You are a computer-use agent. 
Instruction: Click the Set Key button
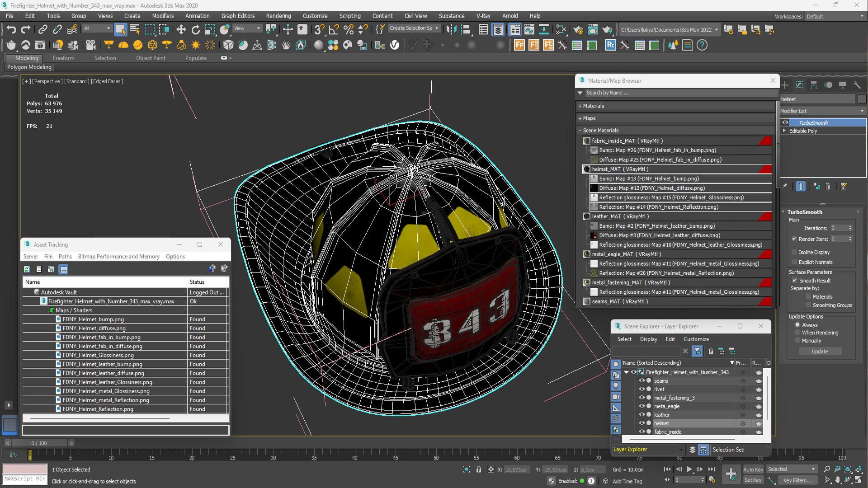753,480
